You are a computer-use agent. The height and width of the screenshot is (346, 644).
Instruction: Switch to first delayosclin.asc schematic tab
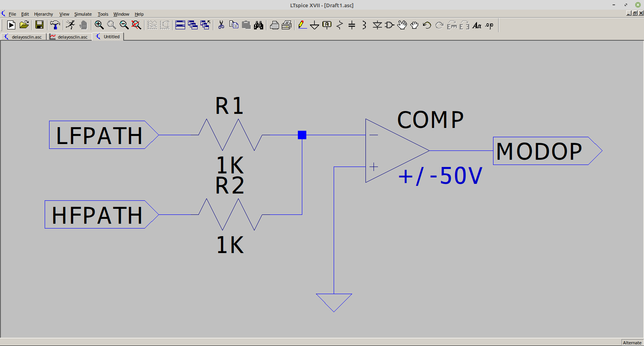(23, 37)
